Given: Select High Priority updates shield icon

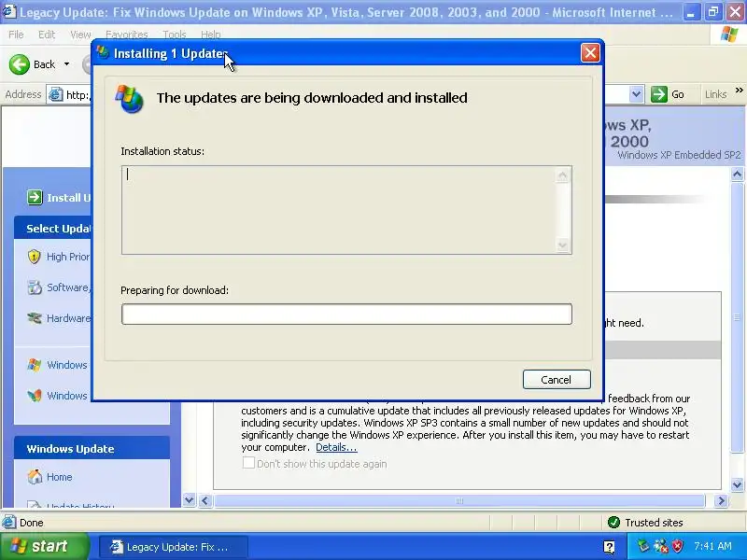Looking at the screenshot, I should coord(34,257).
